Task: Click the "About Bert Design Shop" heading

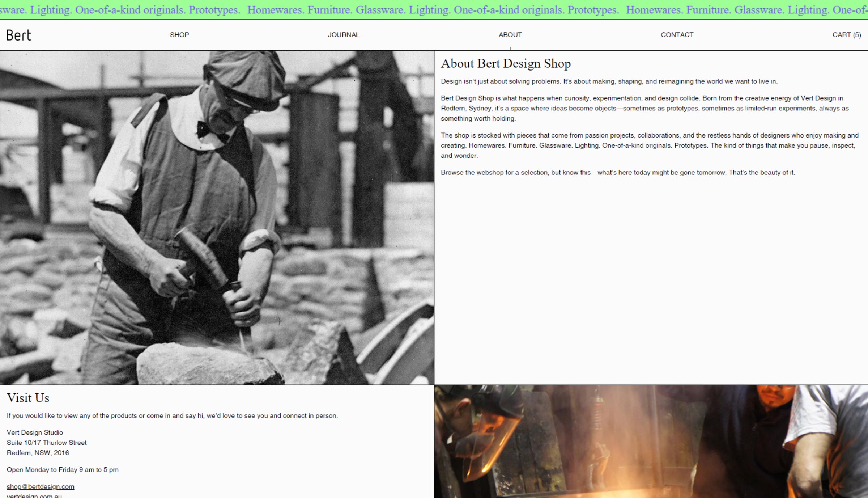Action: click(x=506, y=64)
